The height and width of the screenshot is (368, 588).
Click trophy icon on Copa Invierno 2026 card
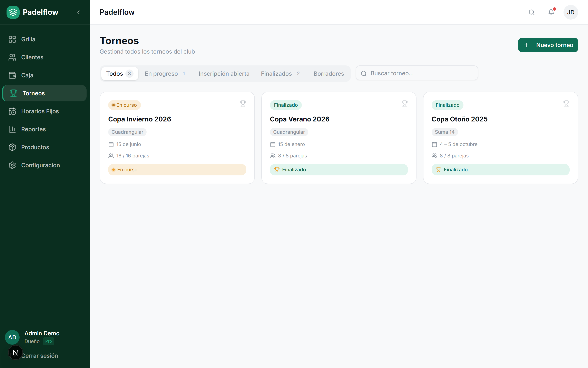[x=243, y=104]
